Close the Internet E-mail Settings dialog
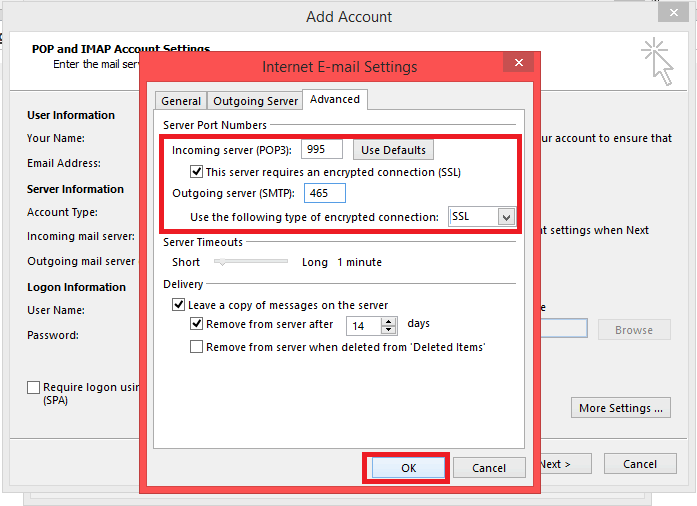The height and width of the screenshot is (506, 697). click(x=517, y=64)
